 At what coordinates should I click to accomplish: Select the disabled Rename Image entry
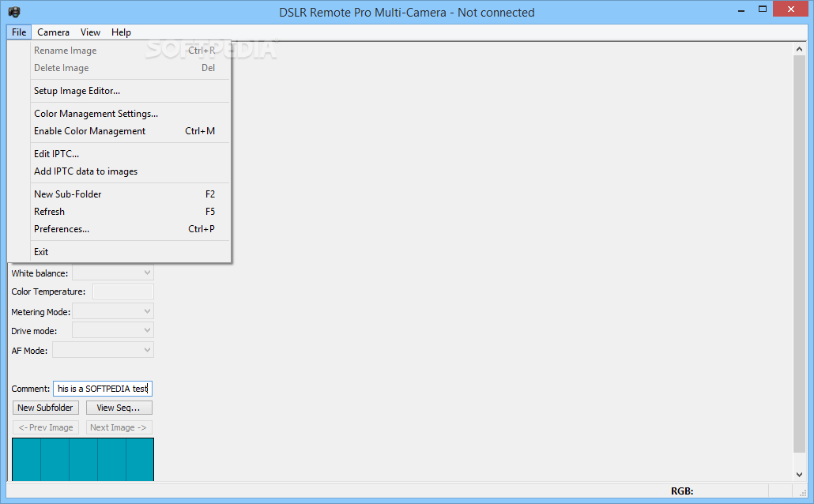pyautogui.click(x=130, y=51)
